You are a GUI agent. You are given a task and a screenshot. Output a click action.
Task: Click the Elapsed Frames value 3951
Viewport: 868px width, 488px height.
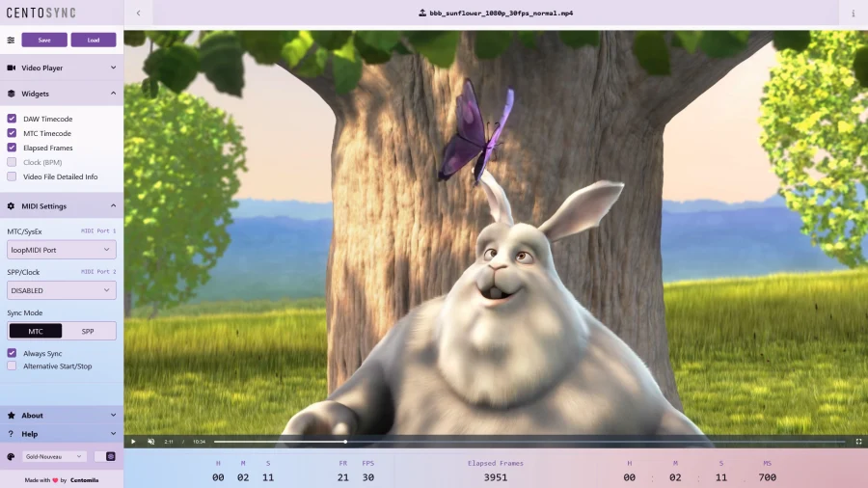496,477
